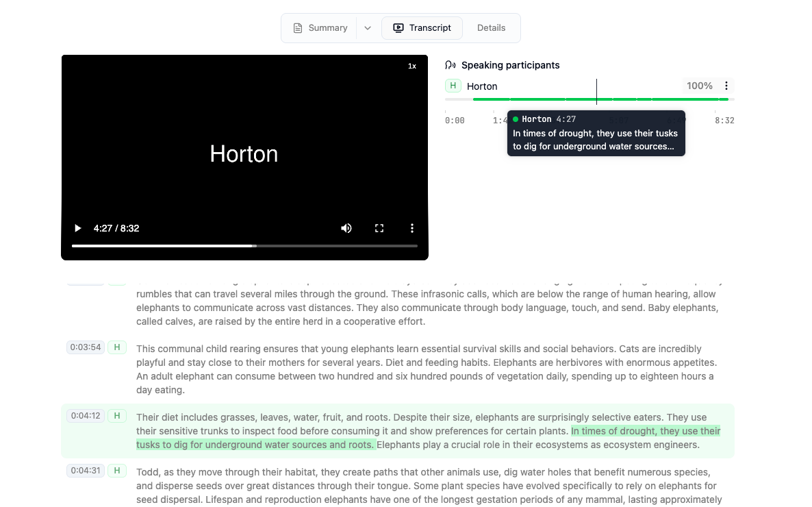The height and width of the screenshot is (507, 812).
Task: Change the 1x playback speed
Action: [x=412, y=66]
